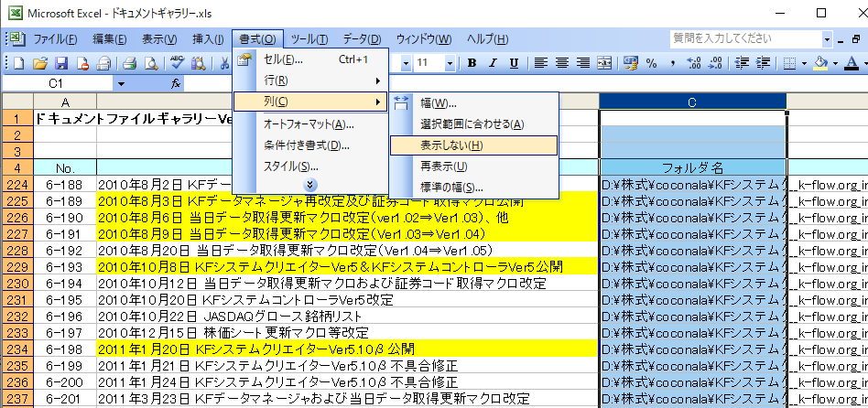Click the Name Box showing C1
This screenshot has height=408, width=868.
(57, 83)
